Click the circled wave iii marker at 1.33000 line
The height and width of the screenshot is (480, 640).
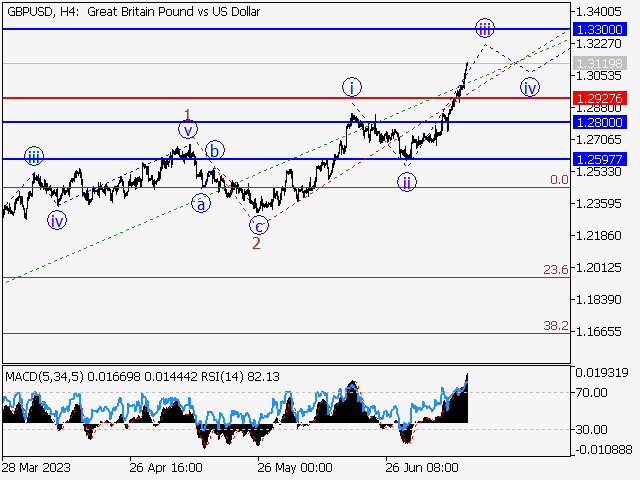tap(484, 29)
